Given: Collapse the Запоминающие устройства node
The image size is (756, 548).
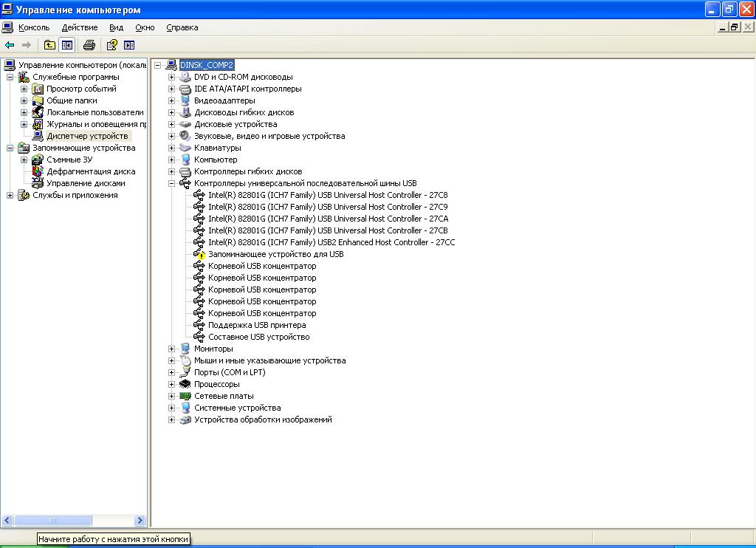Looking at the screenshot, I should [10, 148].
